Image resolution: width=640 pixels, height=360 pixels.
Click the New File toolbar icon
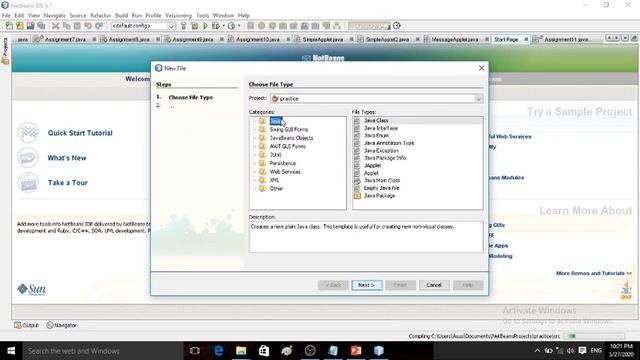(x=9, y=26)
